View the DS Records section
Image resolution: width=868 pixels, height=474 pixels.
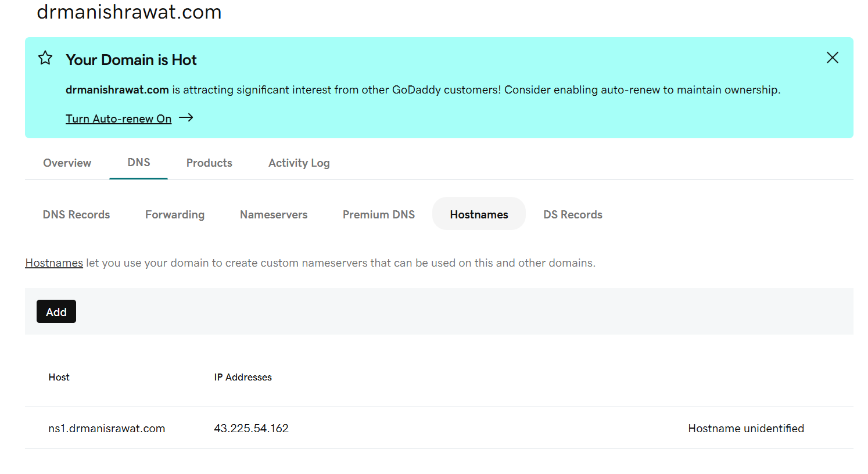tap(572, 214)
